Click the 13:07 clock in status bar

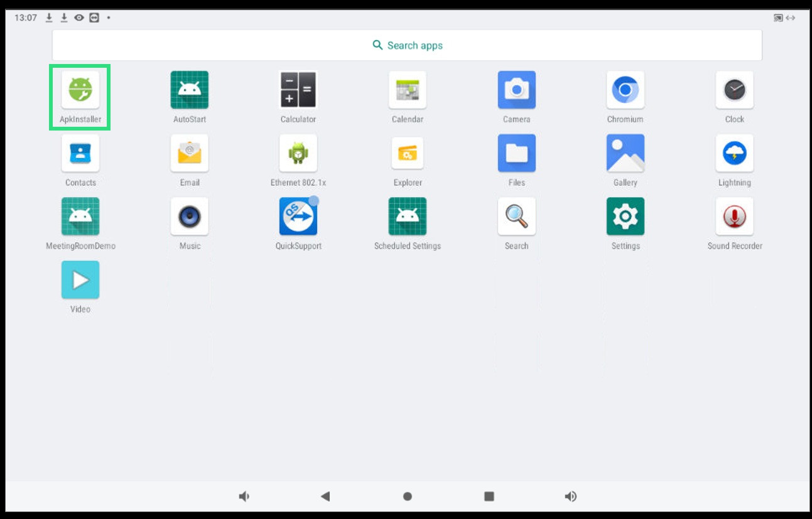(x=26, y=18)
